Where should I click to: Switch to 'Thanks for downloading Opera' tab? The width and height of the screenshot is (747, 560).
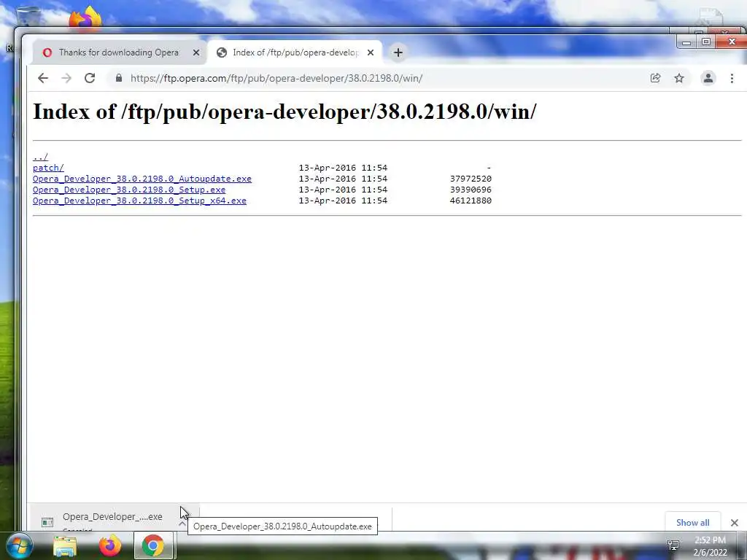pos(119,52)
